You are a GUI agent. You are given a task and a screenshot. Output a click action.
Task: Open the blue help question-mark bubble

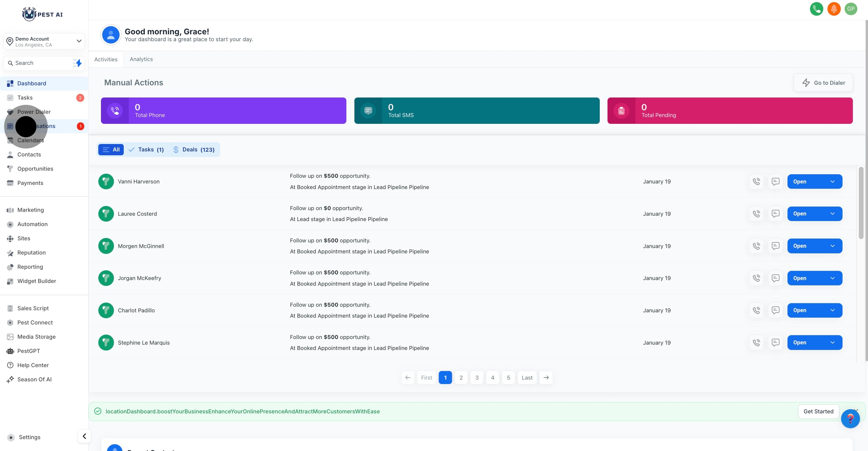[x=850, y=419]
